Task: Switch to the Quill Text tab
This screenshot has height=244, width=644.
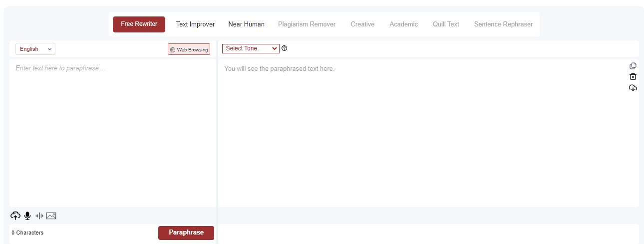Action: point(446,24)
